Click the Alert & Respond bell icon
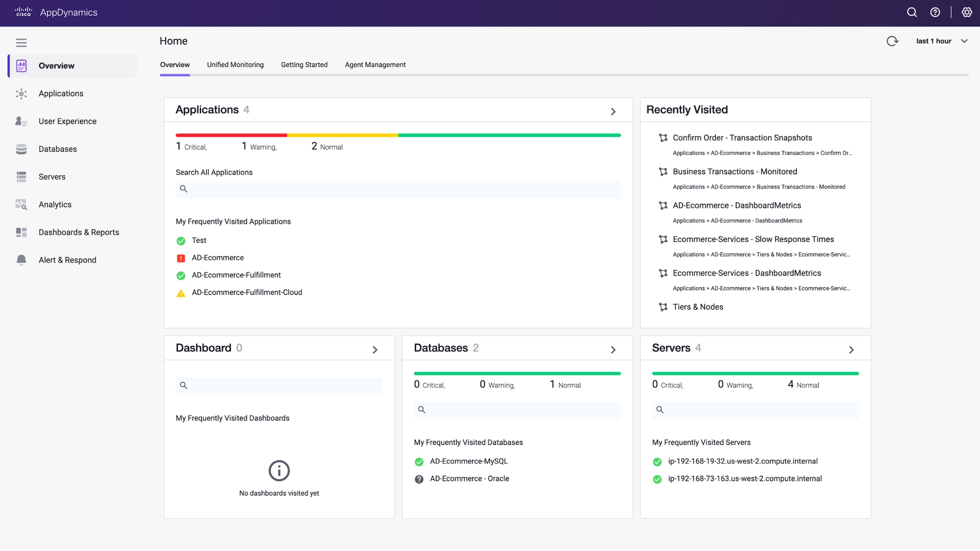This screenshot has width=980, height=551. pyautogui.click(x=22, y=260)
